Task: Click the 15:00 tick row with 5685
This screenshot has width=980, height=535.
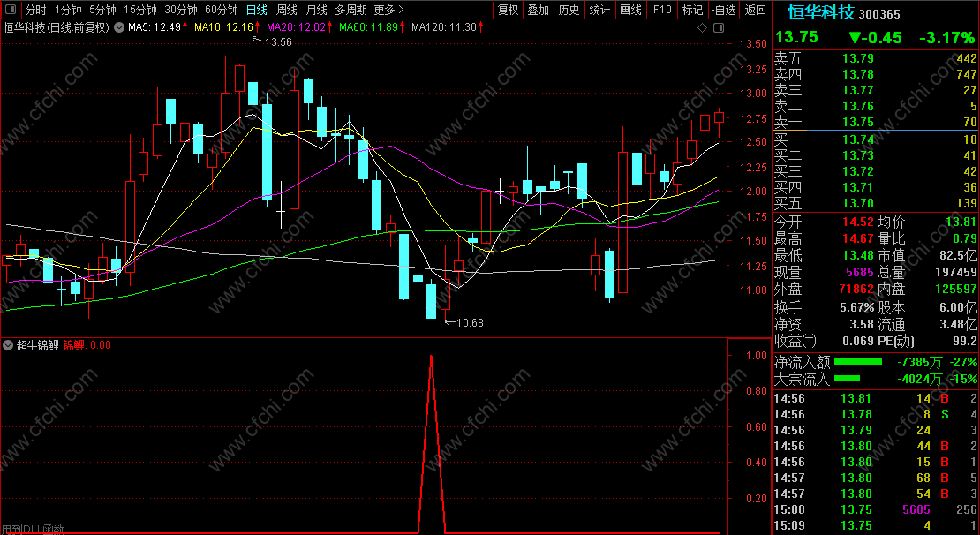Action: point(876,510)
